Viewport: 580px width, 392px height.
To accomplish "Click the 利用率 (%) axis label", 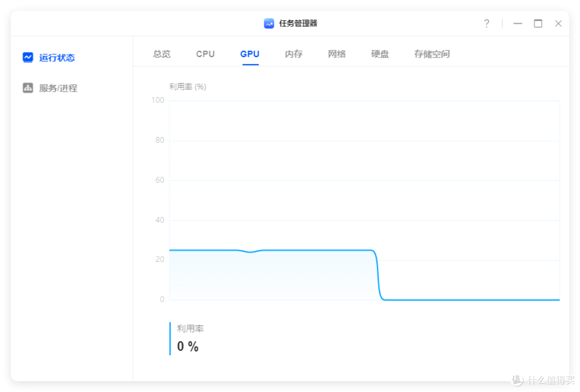I will (x=187, y=87).
